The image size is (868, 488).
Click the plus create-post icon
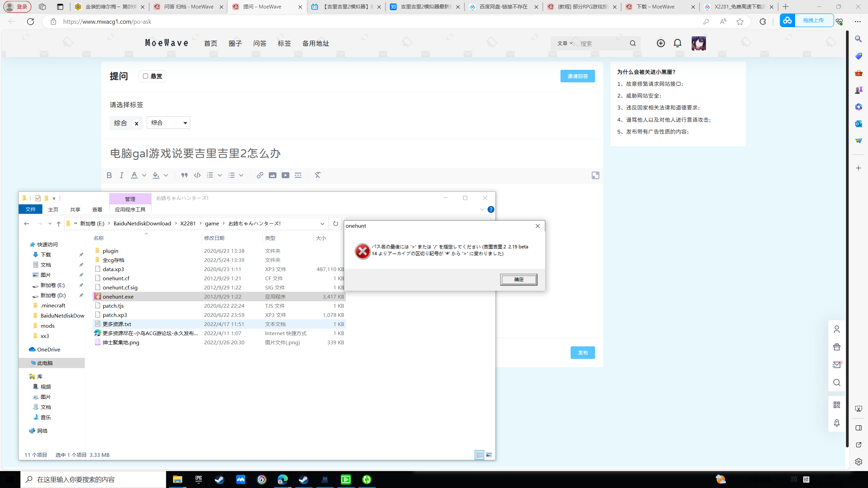[x=660, y=43]
